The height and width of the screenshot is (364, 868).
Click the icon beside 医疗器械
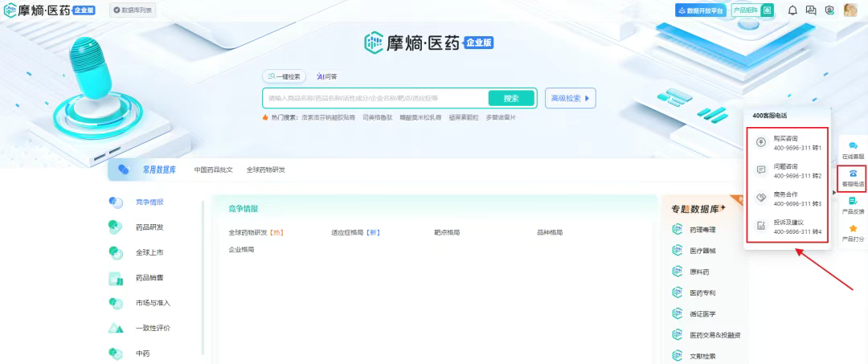pyautogui.click(x=677, y=251)
